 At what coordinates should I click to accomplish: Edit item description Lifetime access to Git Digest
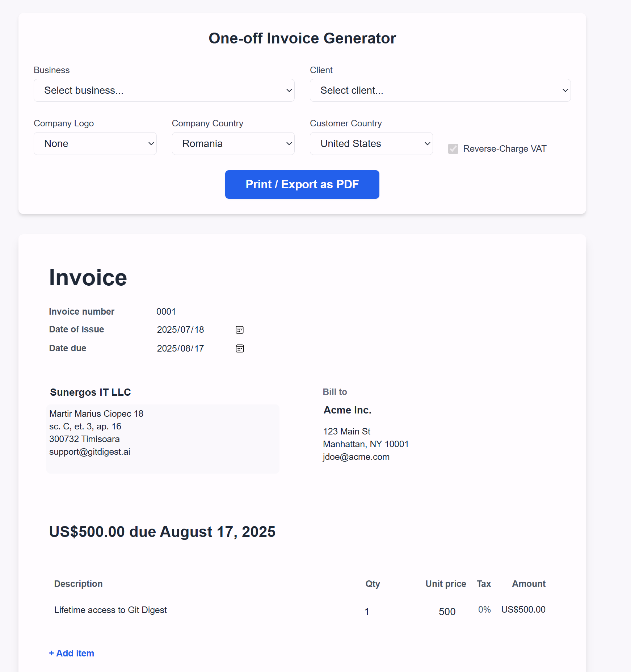point(110,610)
